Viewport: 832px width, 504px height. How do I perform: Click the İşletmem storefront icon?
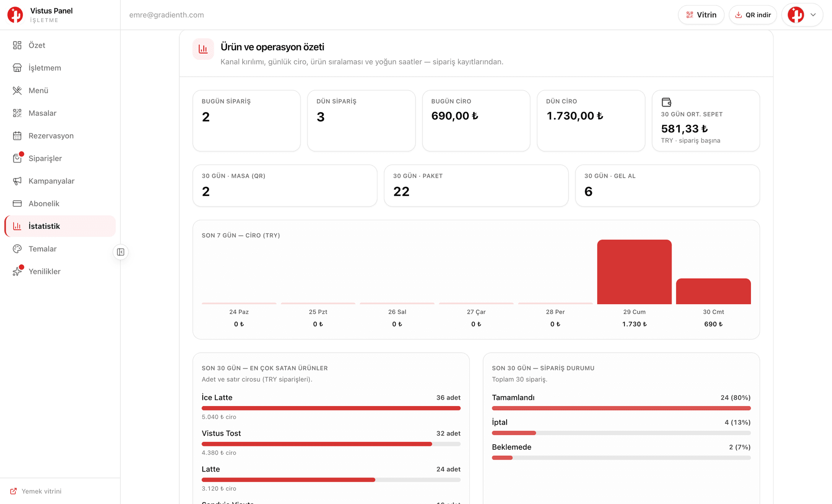click(17, 68)
